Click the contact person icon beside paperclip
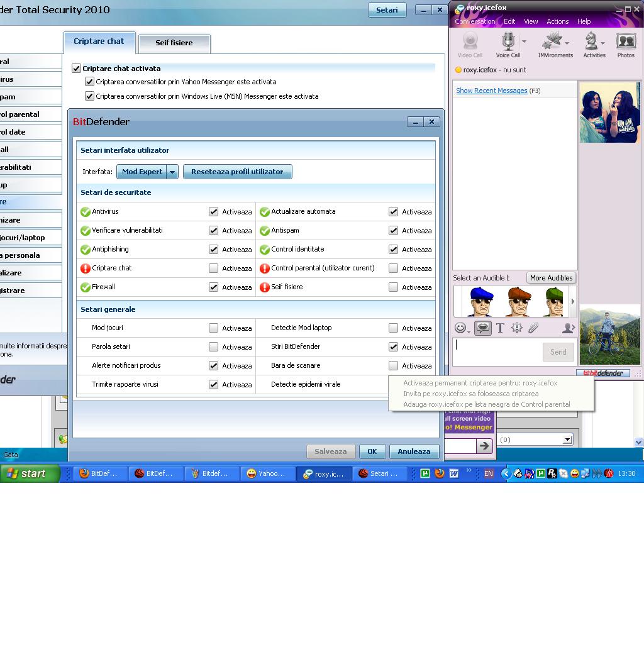This screenshot has height=669, width=644. 568,328
